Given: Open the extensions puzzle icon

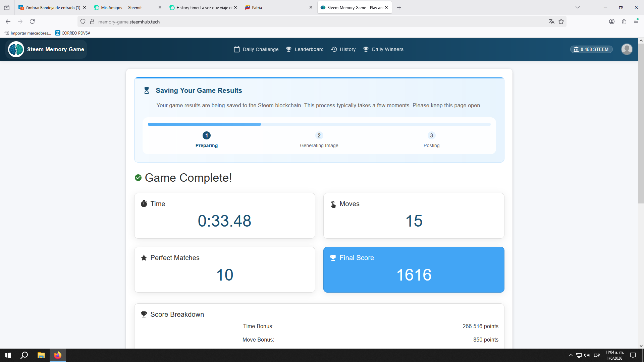Looking at the screenshot, I should (624, 21).
